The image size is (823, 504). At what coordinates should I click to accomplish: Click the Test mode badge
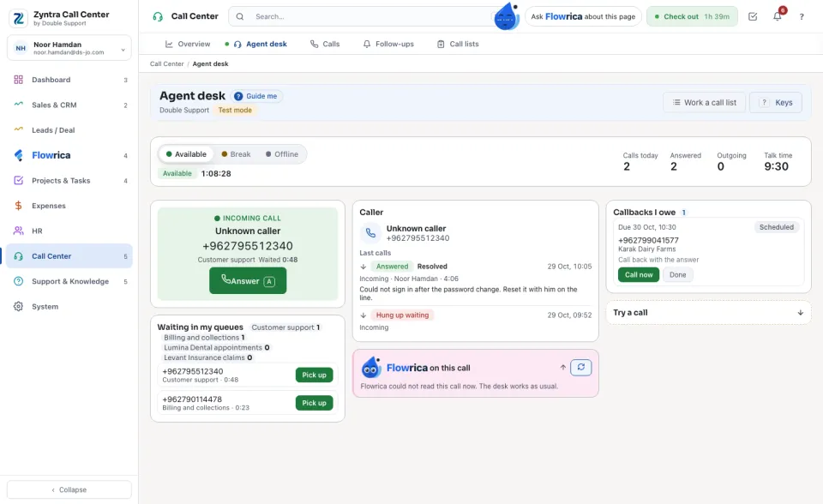point(235,111)
